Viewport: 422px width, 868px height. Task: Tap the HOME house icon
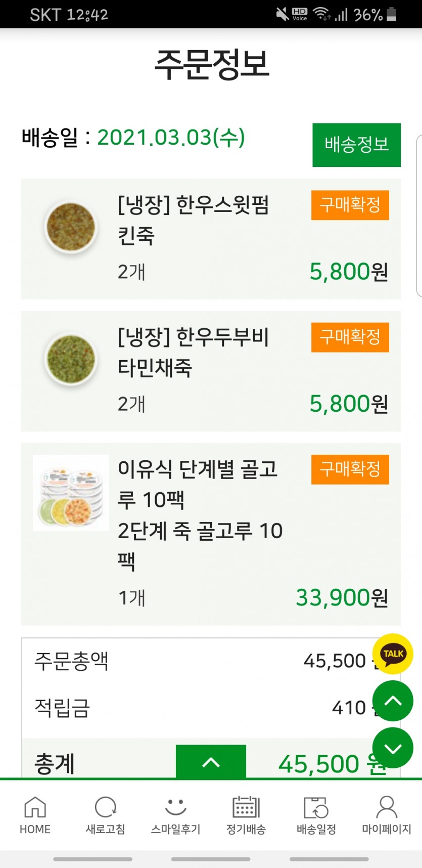point(35,808)
